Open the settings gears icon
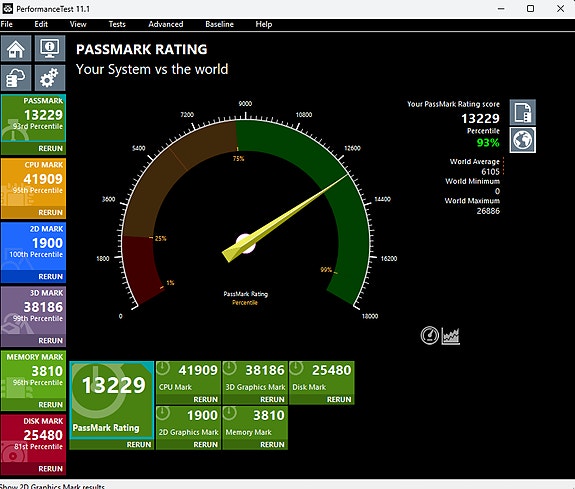The image size is (575, 489). (50, 78)
